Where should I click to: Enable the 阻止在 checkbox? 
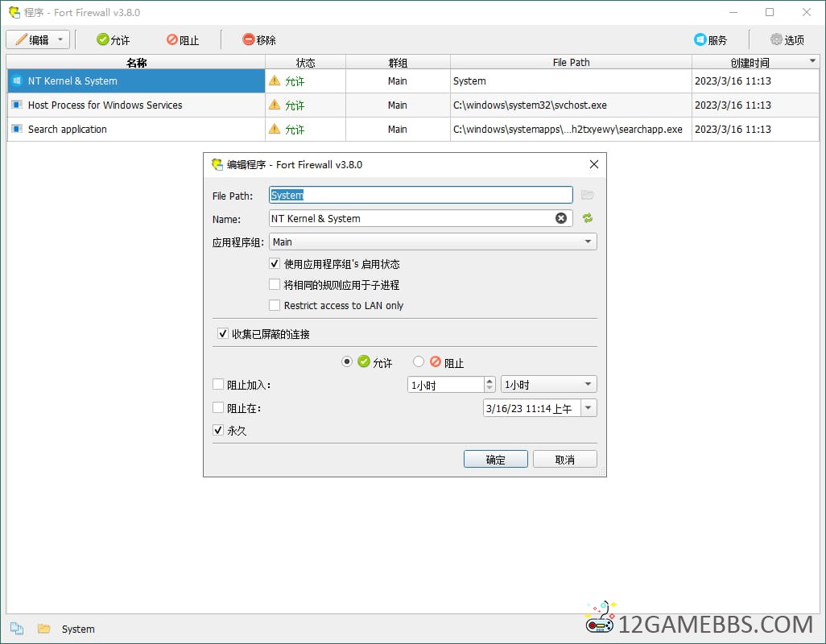[x=218, y=407]
